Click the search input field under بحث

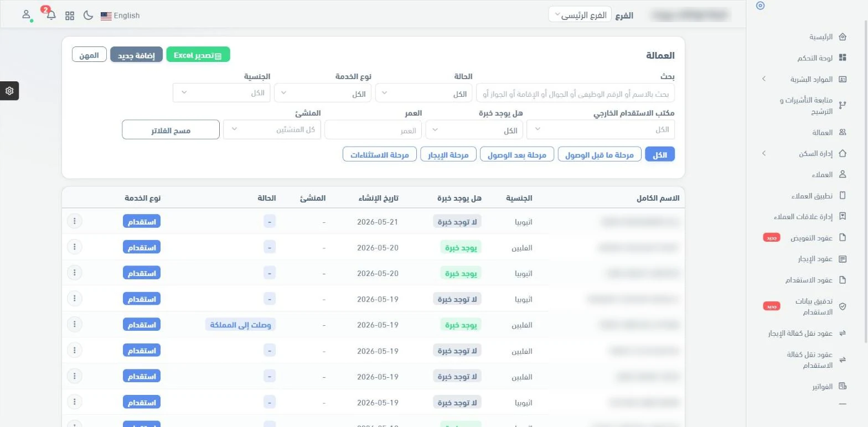click(x=575, y=93)
